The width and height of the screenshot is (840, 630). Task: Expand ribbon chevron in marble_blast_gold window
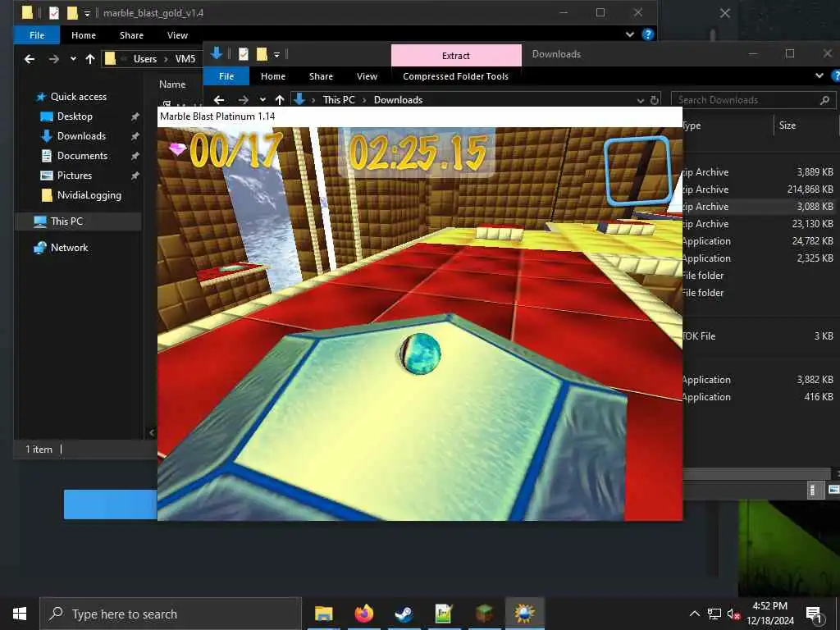630,34
